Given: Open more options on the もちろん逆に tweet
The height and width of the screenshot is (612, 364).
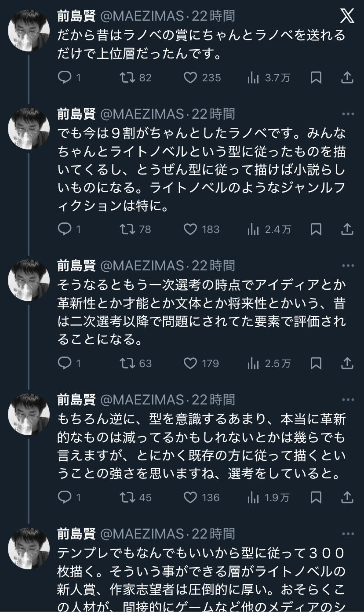Looking at the screenshot, I should pos(348,400).
